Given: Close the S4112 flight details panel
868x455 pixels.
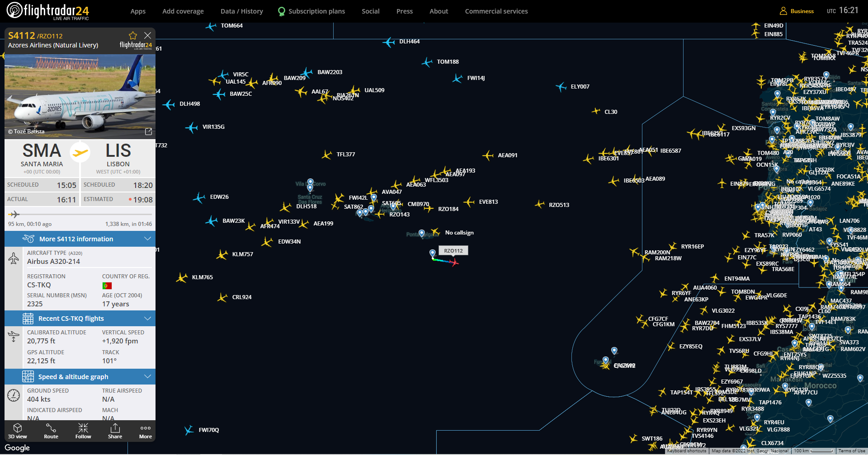Looking at the screenshot, I should 147,35.
